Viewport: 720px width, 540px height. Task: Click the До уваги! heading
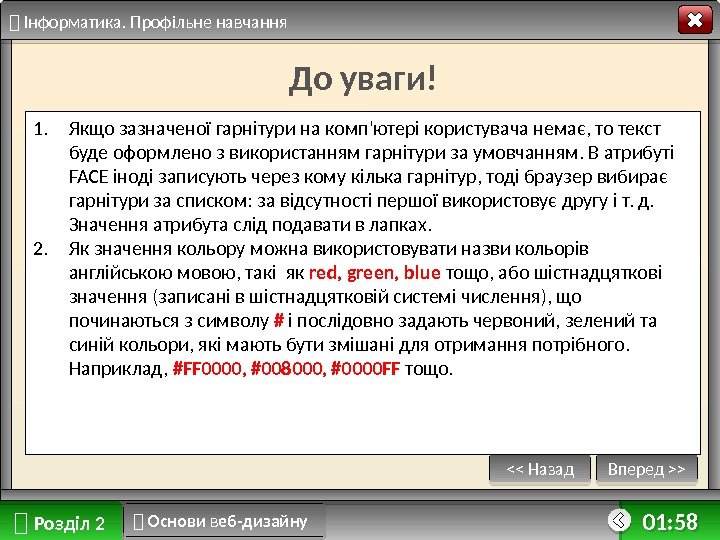362,79
